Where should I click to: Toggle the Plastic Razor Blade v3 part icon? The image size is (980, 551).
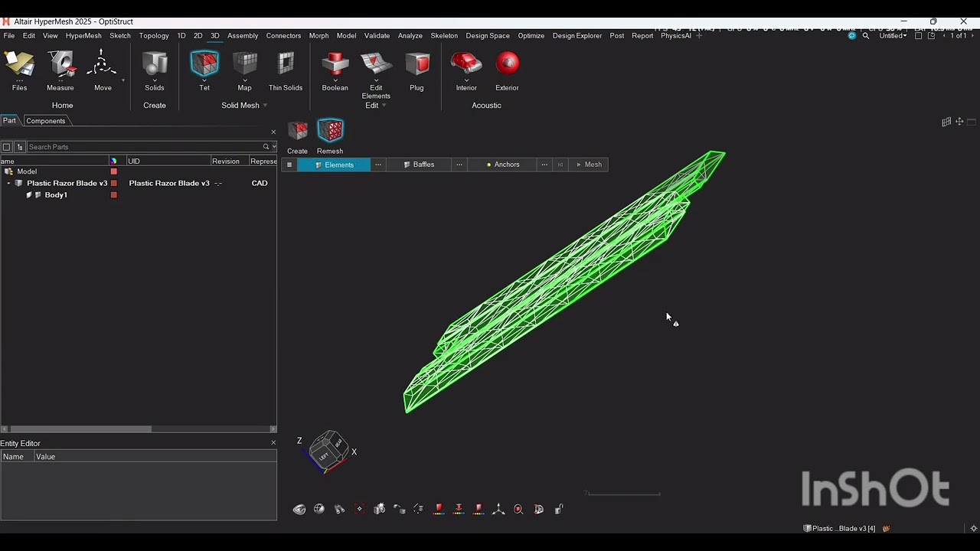19,184
